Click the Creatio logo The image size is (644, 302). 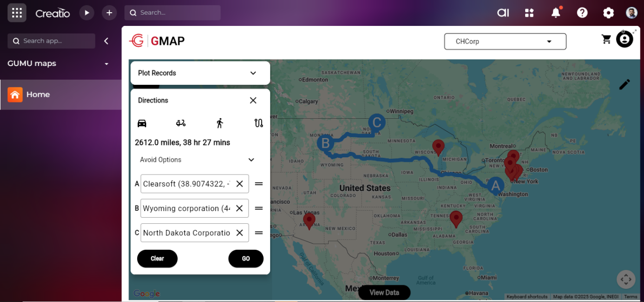[x=53, y=13]
